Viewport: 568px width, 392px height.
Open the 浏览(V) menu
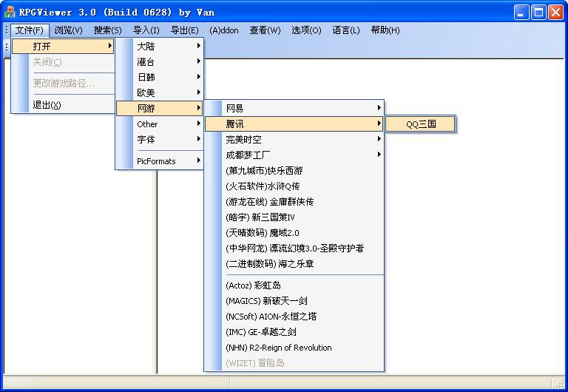[69, 30]
